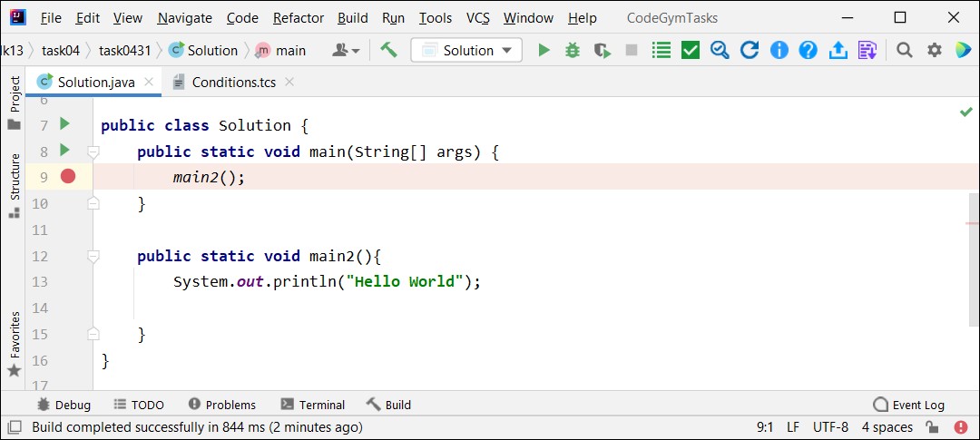Open the Event Log
The height and width of the screenshot is (440, 980).
coord(908,405)
